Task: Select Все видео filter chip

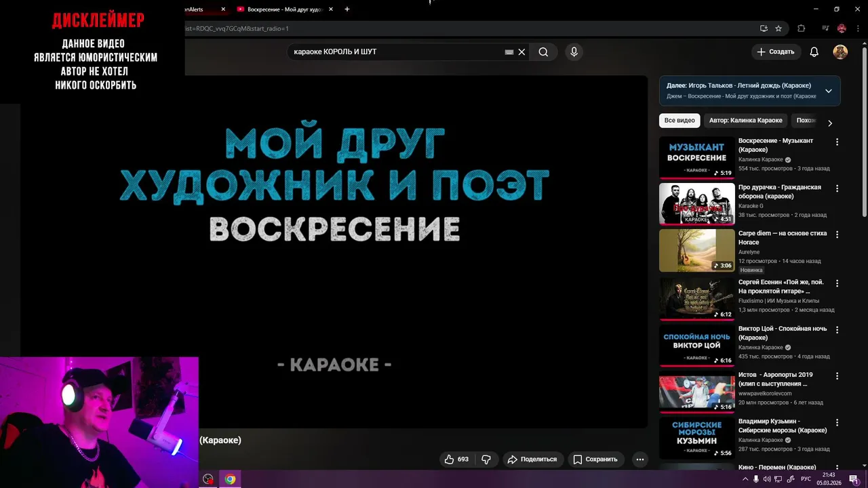Action: pos(679,121)
